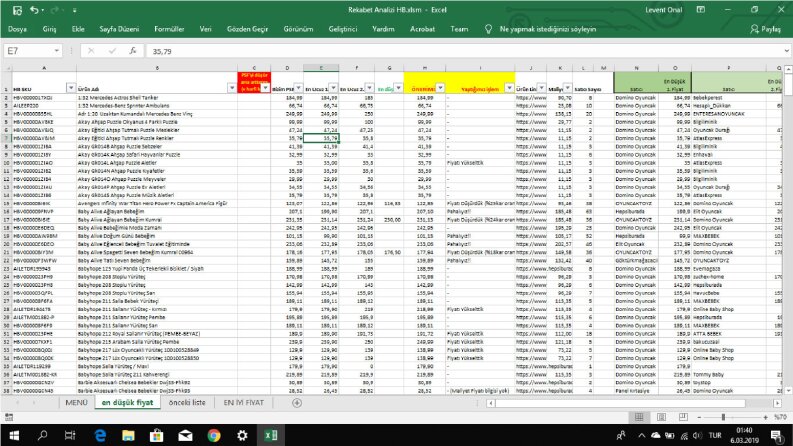Open the notification center icon

coord(776,435)
